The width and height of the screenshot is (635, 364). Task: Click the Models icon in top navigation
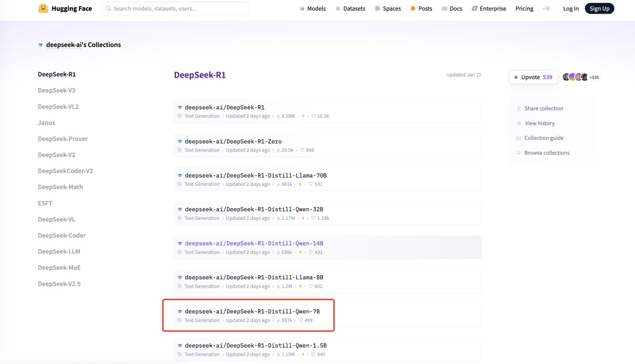[x=302, y=8]
